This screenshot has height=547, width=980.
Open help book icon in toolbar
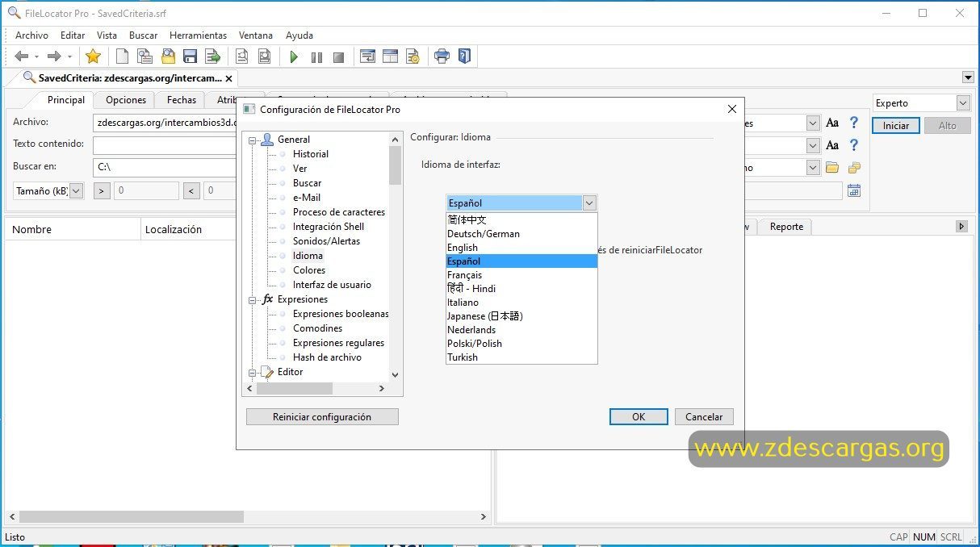point(463,56)
